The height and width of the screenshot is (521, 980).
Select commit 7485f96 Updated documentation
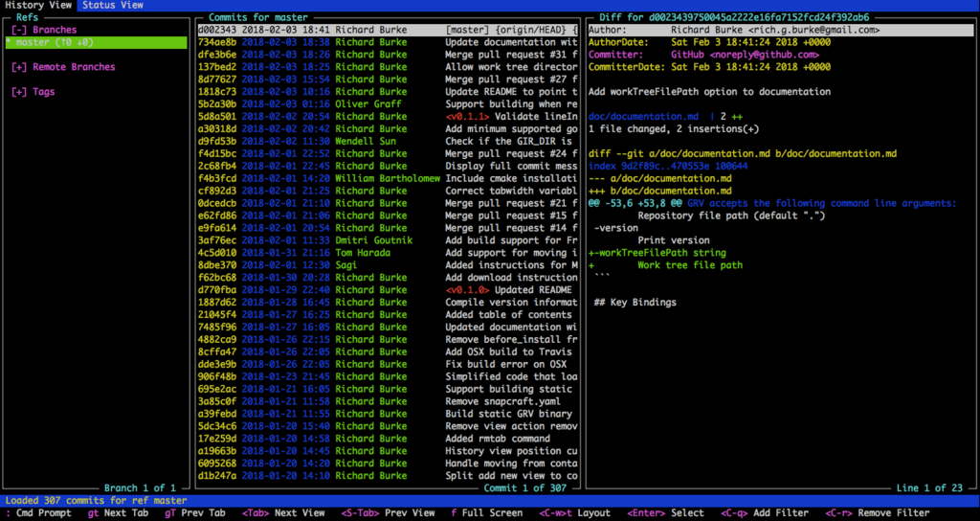389,328
